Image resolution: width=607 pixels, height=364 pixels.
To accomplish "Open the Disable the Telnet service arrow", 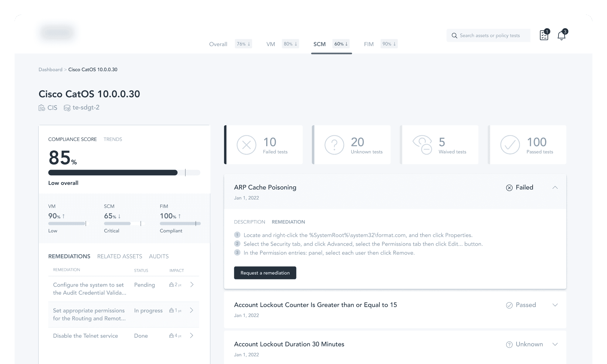I will (x=192, y=335).
